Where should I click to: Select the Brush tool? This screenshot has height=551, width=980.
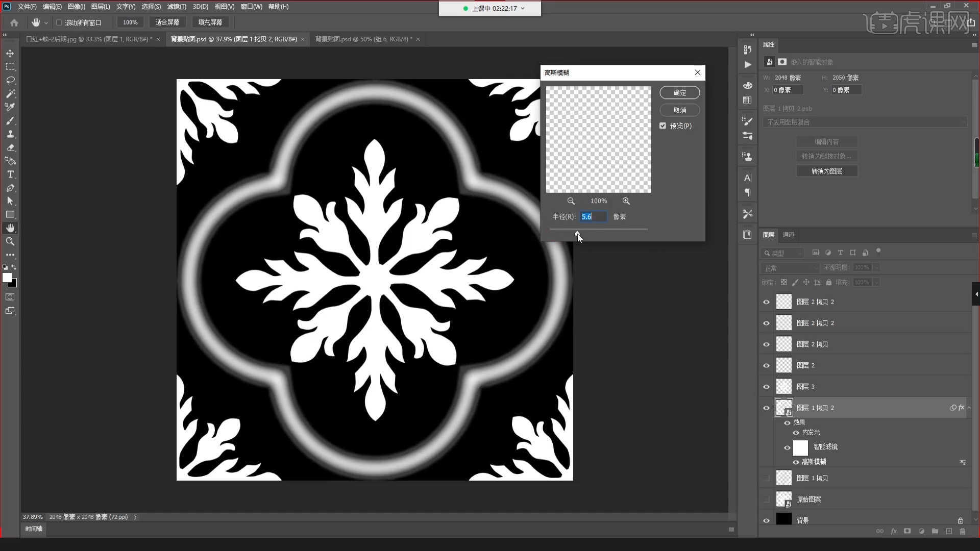[10, 120]
